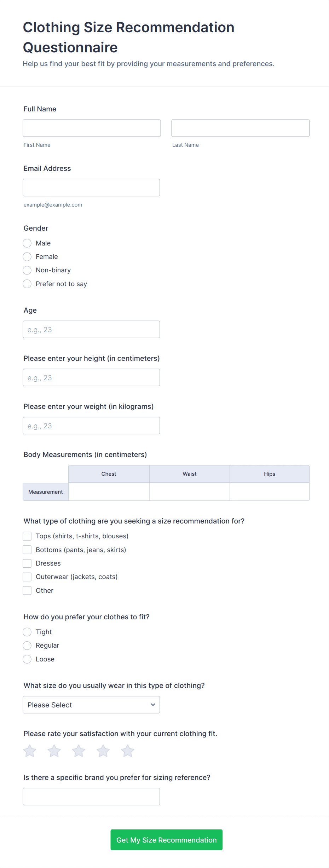Check the Tops clothing type box
Viewport: 329px width, 868px height.
coord(27,536)
